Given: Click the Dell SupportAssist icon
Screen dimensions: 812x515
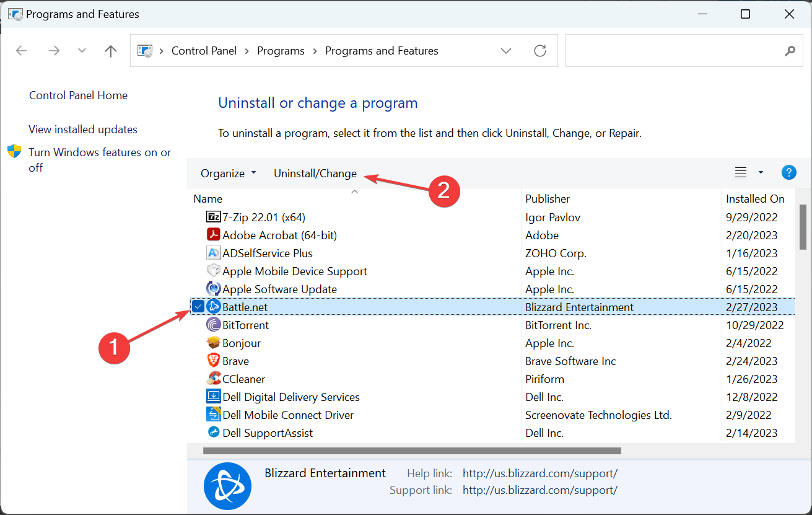Looking at the screenshot, I should tap(213, 433).
